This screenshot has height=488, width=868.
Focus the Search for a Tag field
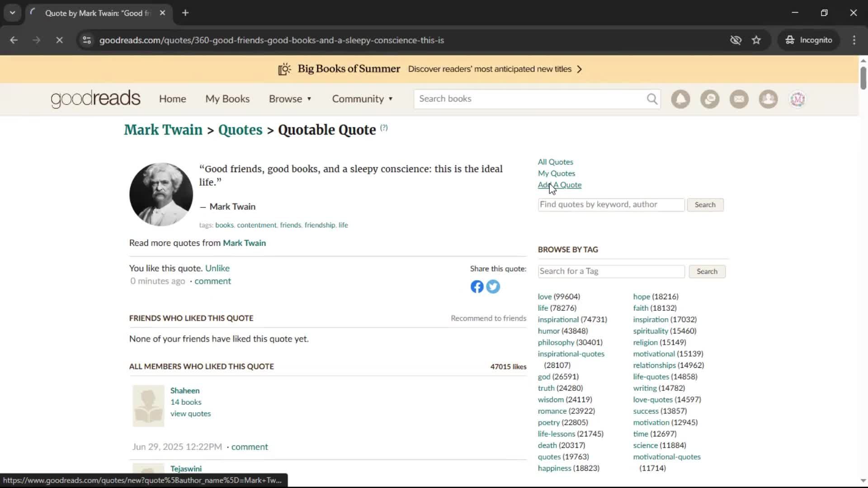click(x=611, y=272)
